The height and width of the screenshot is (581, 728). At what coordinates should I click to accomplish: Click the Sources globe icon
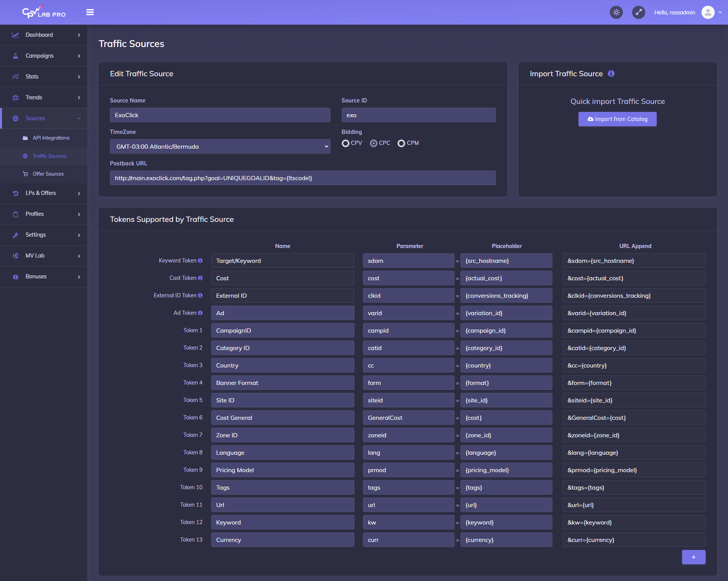[x=16, y=118]
